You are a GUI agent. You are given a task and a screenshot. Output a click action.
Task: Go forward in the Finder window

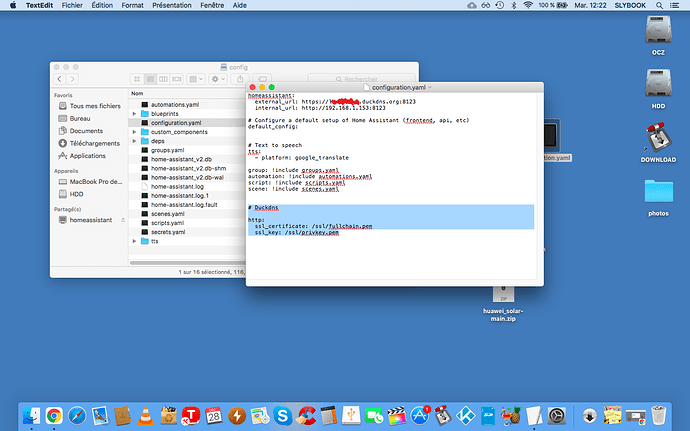point(72,79)
